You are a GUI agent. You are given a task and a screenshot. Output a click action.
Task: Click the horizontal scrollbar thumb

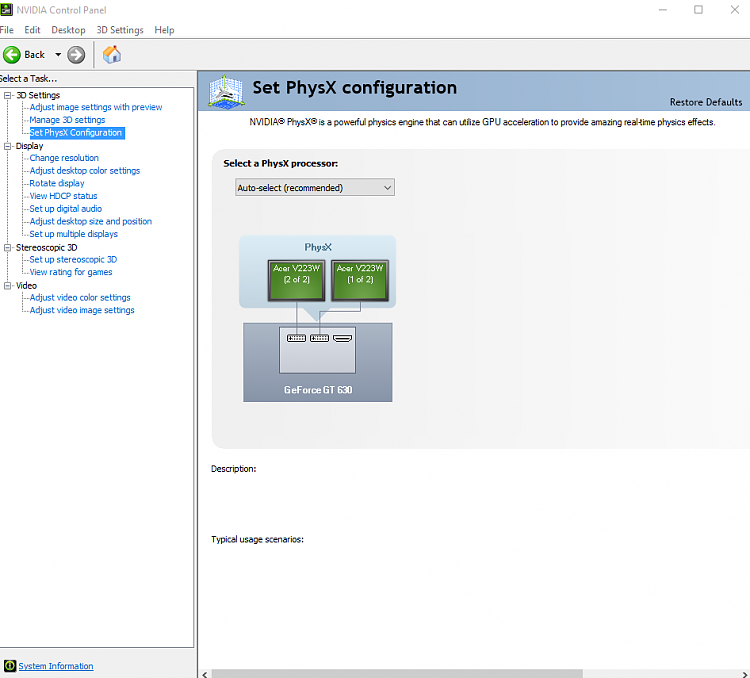tap(397, 674)
